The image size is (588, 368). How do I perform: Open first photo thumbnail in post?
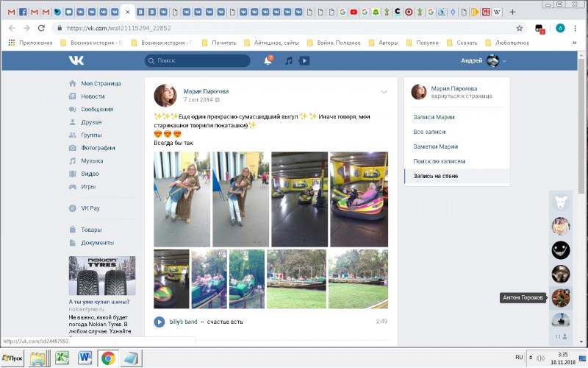181,199
